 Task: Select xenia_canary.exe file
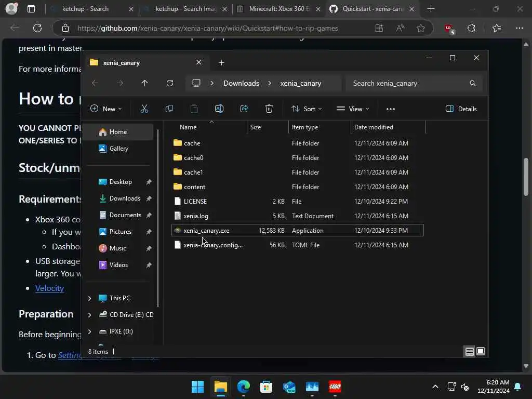[298, 230]
